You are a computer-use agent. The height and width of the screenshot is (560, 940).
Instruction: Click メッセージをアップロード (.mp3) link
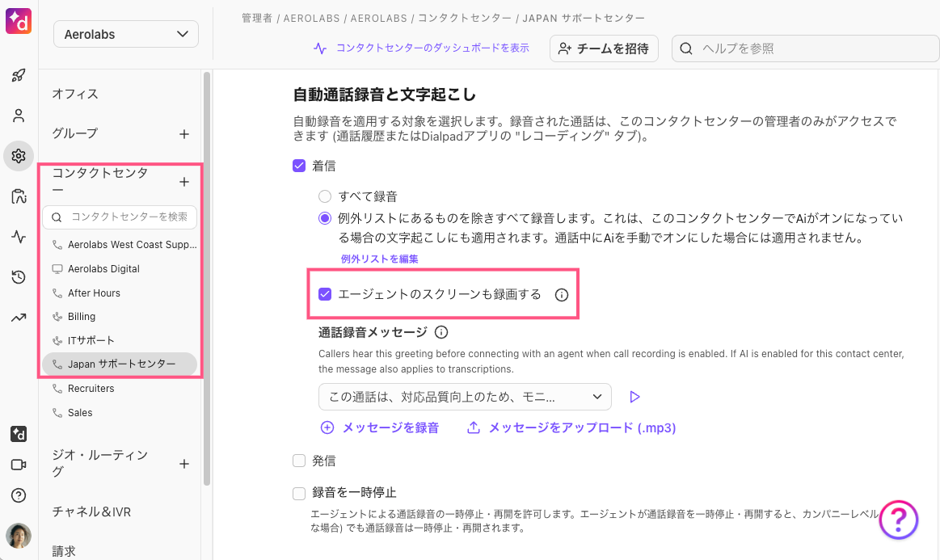(x=582, y=427)
